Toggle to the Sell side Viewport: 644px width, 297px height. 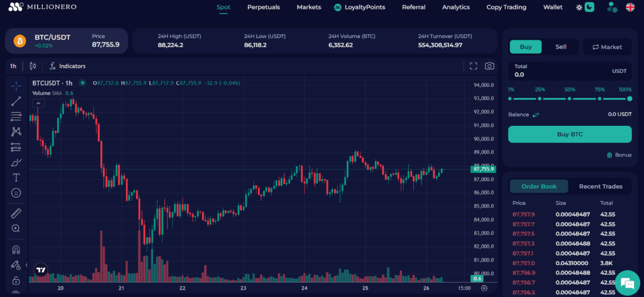(560, 47)
